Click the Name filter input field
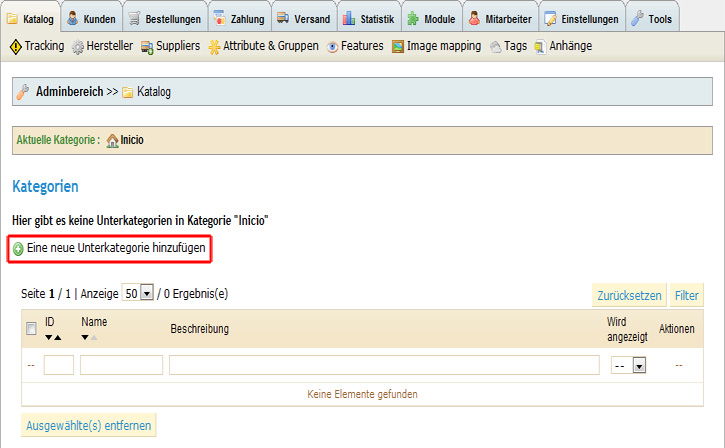This screenshot has height=448, width=725. click(x=121, y=365)
